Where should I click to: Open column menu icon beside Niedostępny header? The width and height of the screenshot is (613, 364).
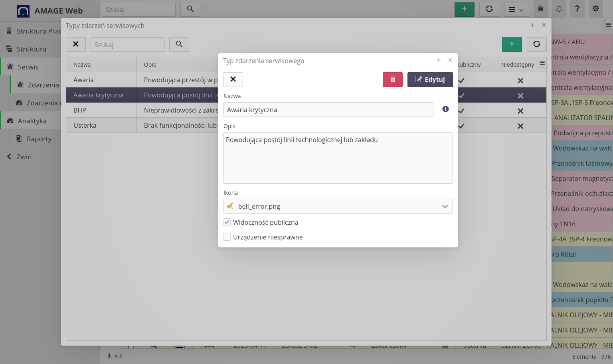(542, 63)
